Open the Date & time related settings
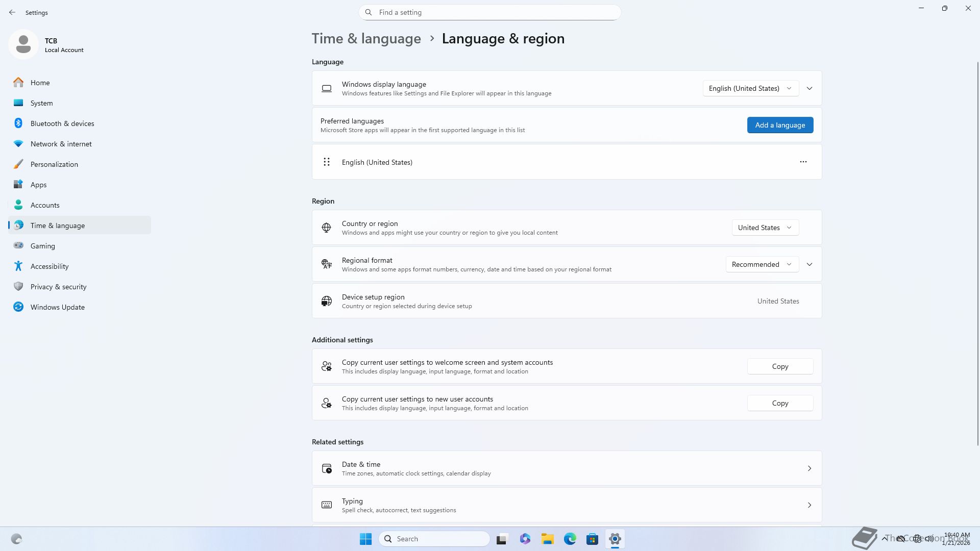 tap(567, 468)
